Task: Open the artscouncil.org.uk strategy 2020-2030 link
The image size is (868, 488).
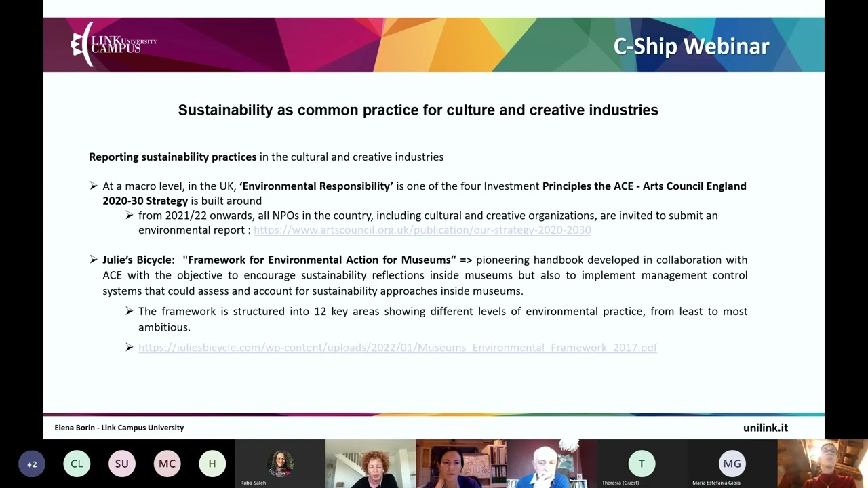Action: [422, 230]
